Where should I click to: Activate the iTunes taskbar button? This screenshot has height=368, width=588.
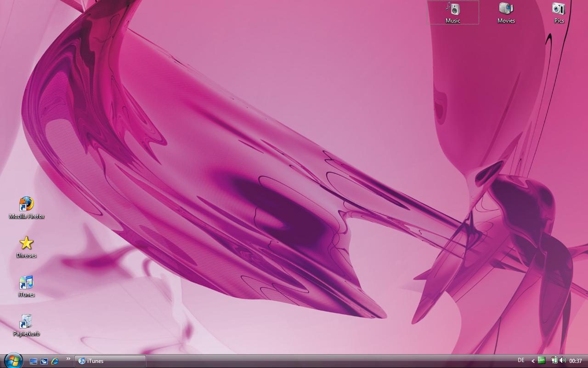tap(110, 361)
